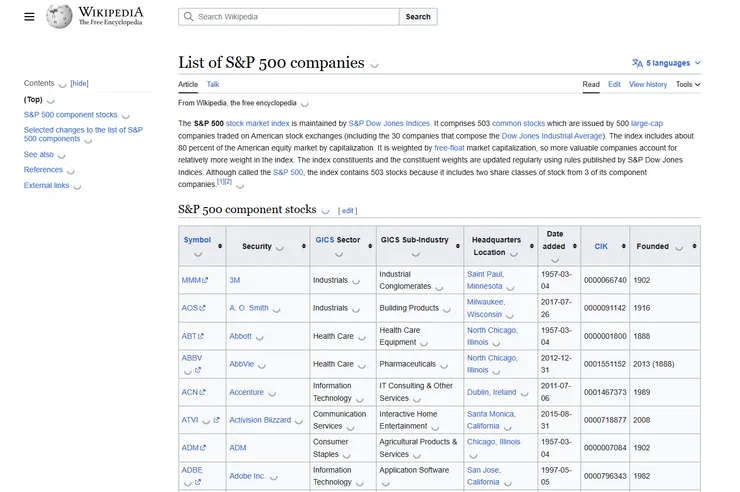Sort table by GICS Sub-Industry arrows

[x=457, y=246]
